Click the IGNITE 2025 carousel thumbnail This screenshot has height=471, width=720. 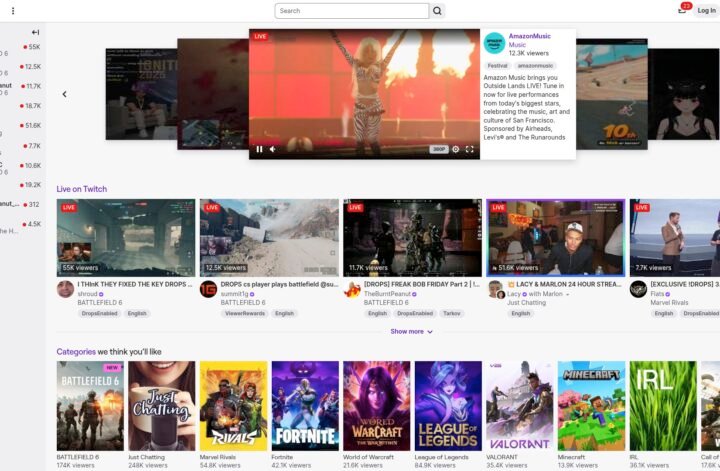pyautogui.click(x=141, y=94)
